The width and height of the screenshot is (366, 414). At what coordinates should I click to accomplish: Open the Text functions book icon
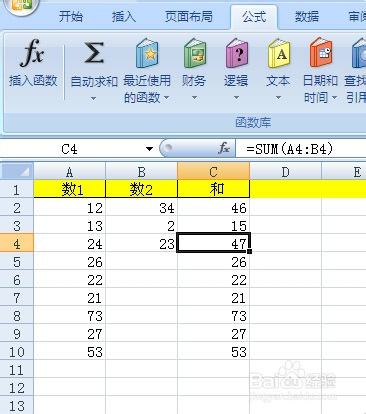tap(278, 53)
